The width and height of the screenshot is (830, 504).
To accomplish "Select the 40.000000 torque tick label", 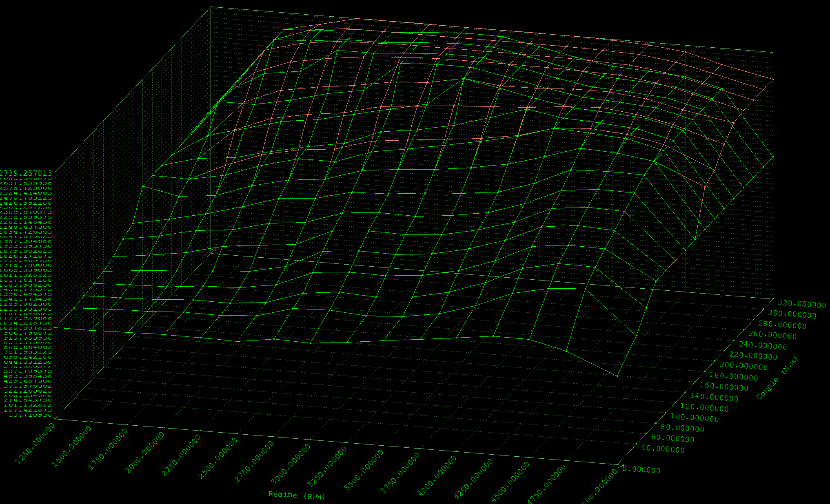I will point(663,449).
